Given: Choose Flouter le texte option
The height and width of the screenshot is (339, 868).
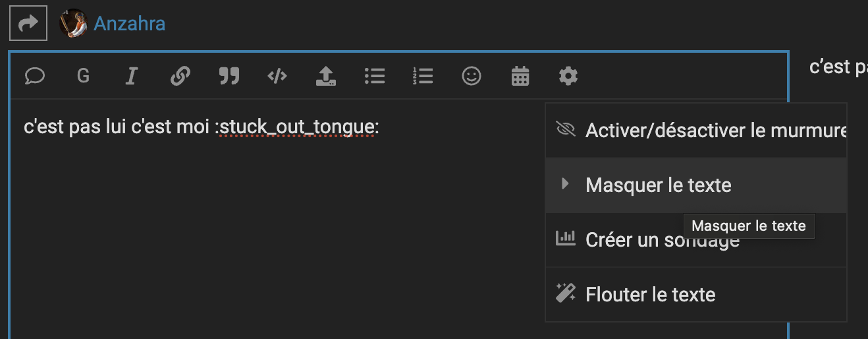Looking at the screenshot, I should 696,294.
